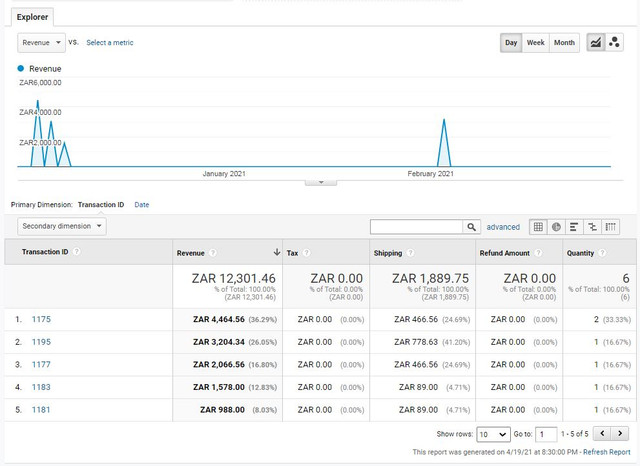Click the table search magnifier button
The width and height of the screenshot is (640, 466).
(x=471, y=227)
